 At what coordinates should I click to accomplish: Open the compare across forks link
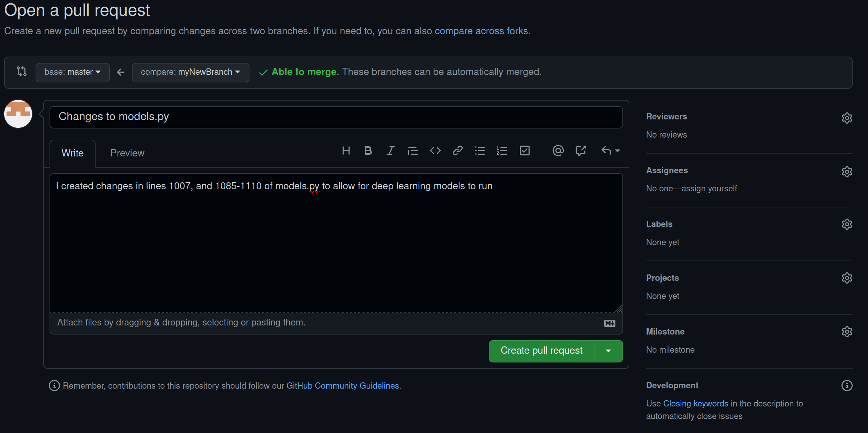point(481,31)
